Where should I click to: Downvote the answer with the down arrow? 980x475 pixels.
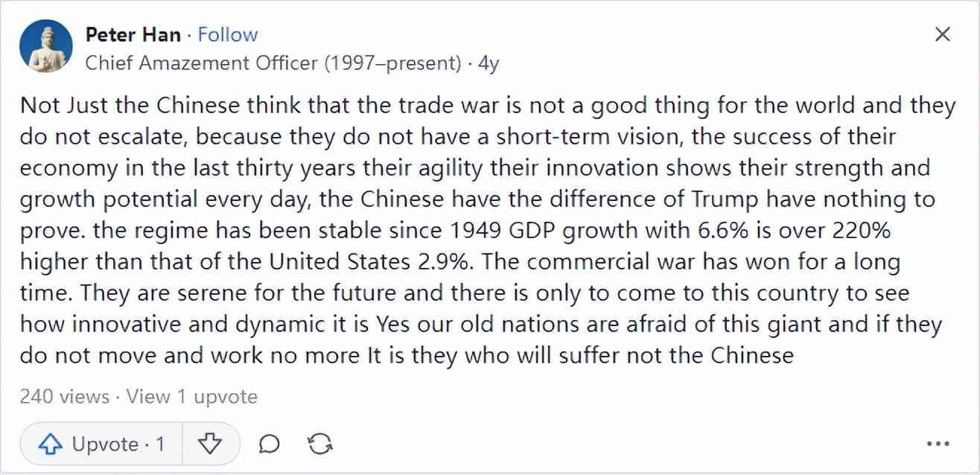[x=211, y=444]
